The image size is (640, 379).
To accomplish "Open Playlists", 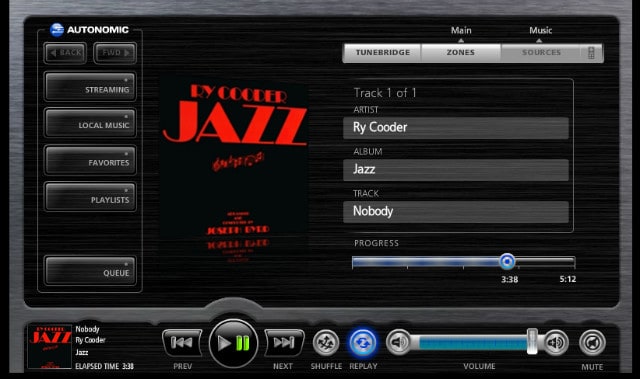I will tap(90, 197).
